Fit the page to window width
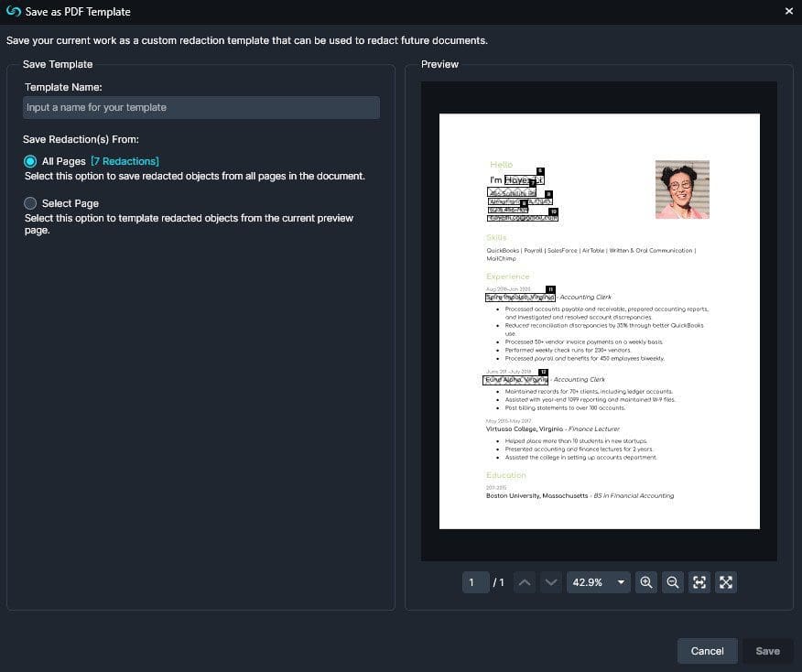 699,582
